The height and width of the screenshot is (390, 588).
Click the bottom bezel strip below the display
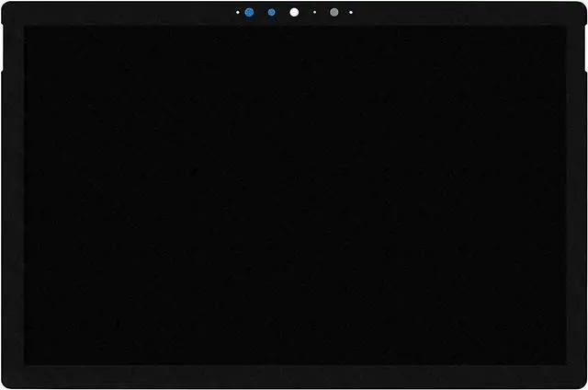[x=294, y=375]
